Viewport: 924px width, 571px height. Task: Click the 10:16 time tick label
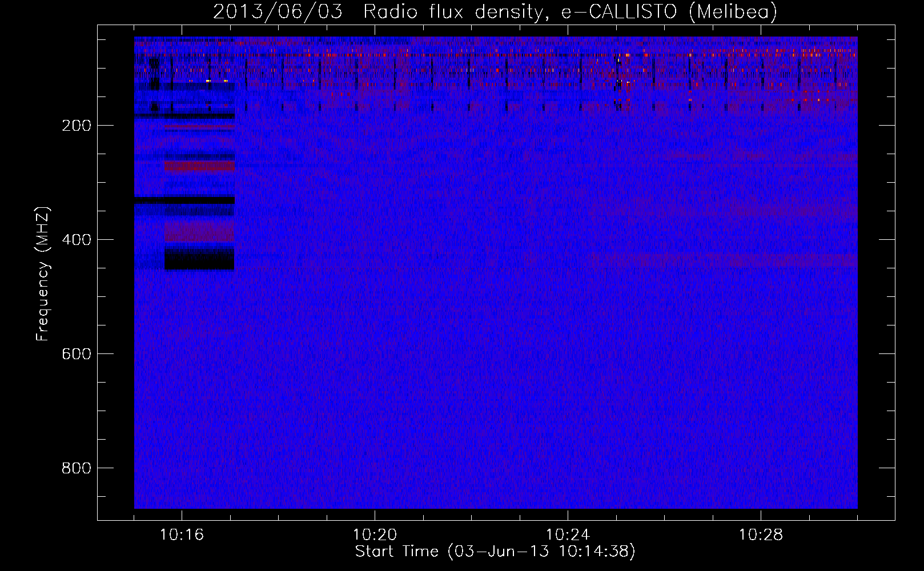182,535
